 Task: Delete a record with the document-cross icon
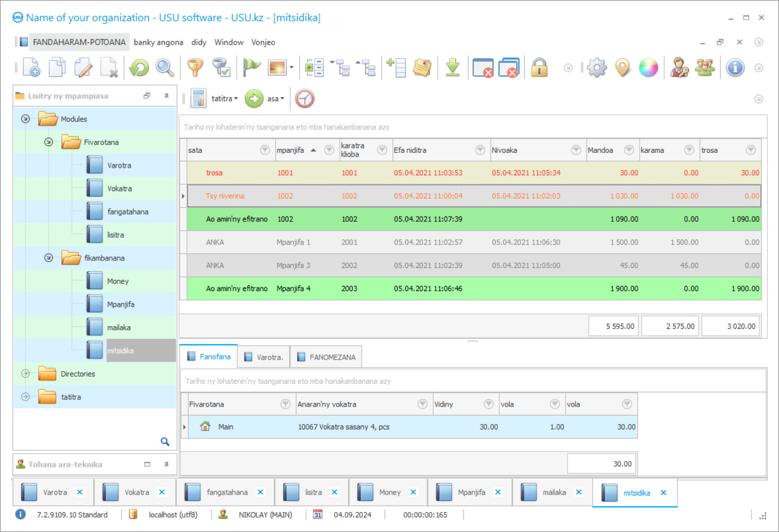110,68
